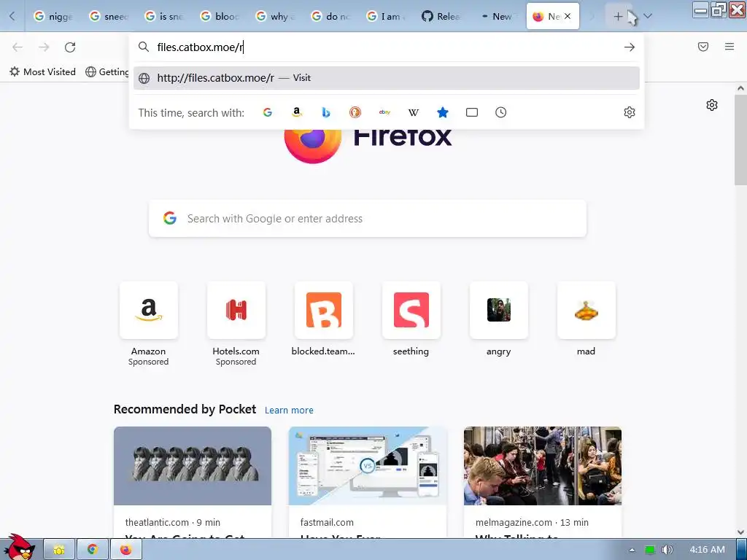Search this time with Amazon
The width and height of the screenshot is (747, 560).
(x=297, y=112)
